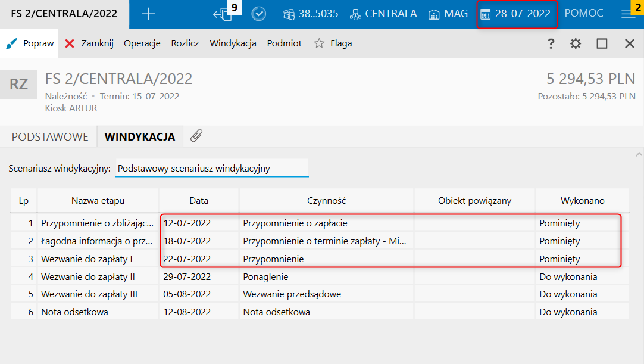Select Nota odsetkowa stage name cell
Viewport: 644px width, 364px height.
(x=98, y=312)
